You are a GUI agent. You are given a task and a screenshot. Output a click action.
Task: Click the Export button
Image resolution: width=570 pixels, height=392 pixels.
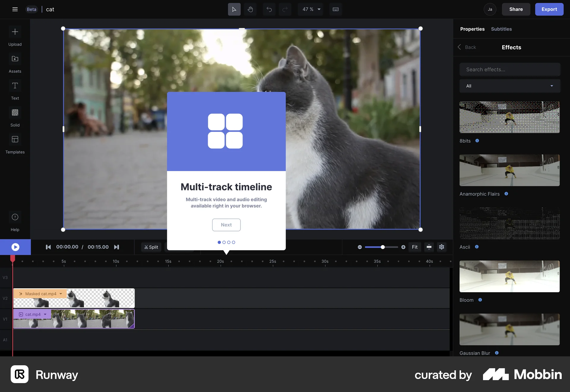[x=549, y=9]
